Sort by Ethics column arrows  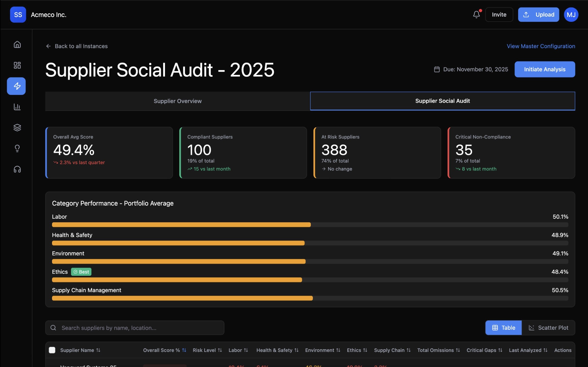[365, 350]
